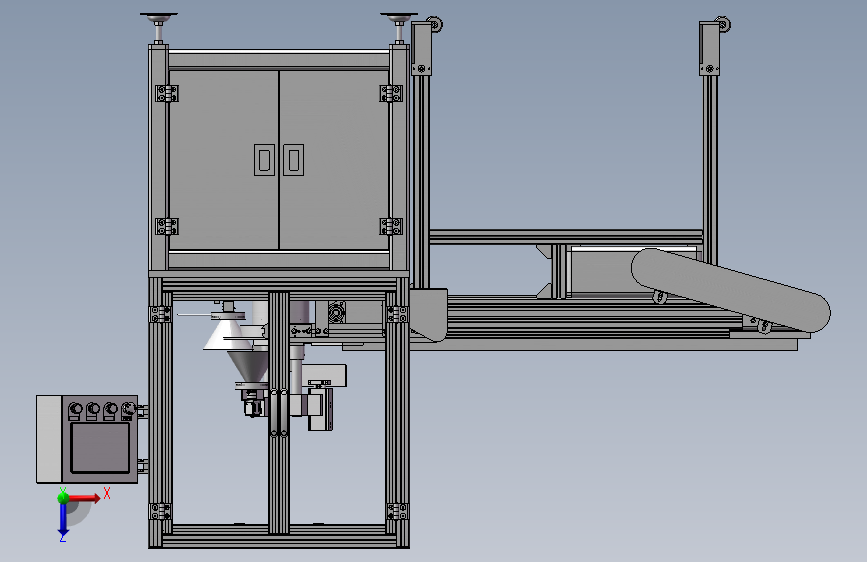
Task: Click the green Y axis origin ball
Action: click(x=63, y=497)
